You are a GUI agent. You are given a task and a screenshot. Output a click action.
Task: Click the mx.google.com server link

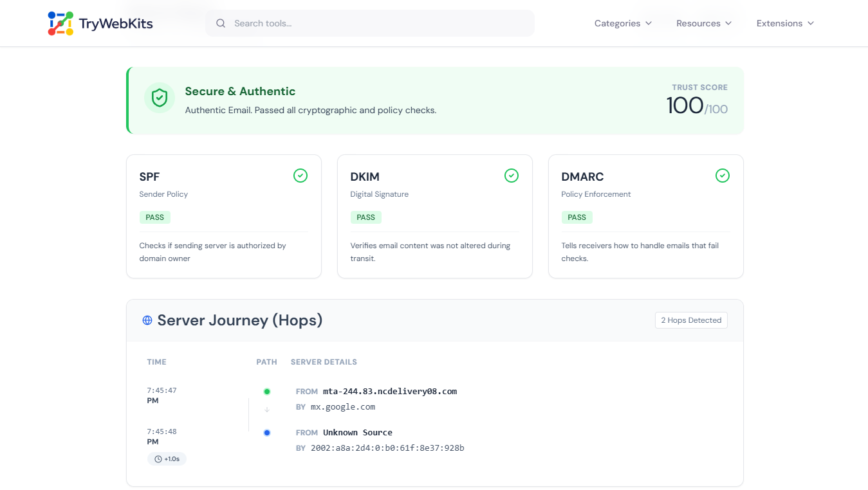(x=342, y=406)
